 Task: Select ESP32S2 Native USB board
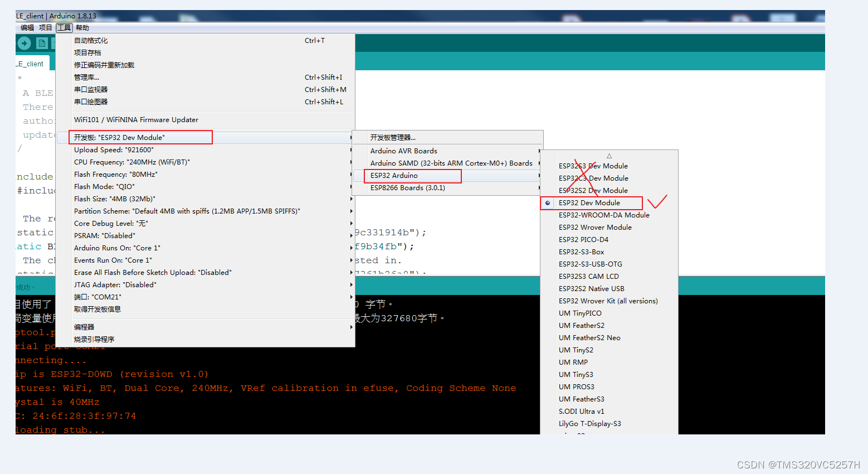coord(609,289)
